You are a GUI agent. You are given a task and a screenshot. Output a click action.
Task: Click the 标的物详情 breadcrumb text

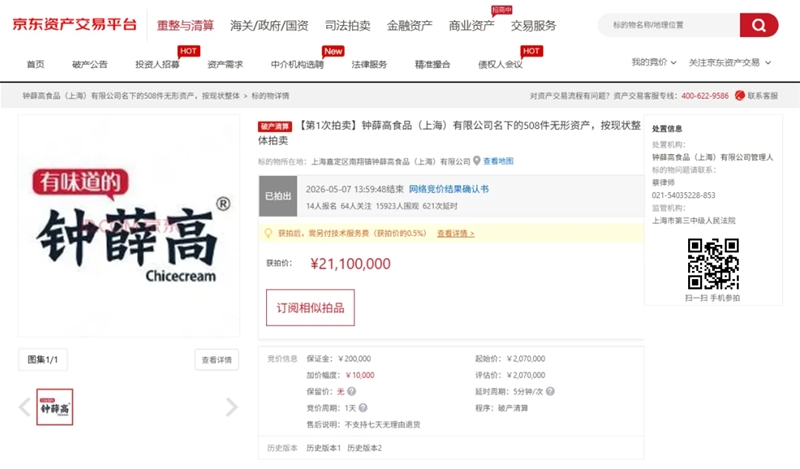[270, 95]
